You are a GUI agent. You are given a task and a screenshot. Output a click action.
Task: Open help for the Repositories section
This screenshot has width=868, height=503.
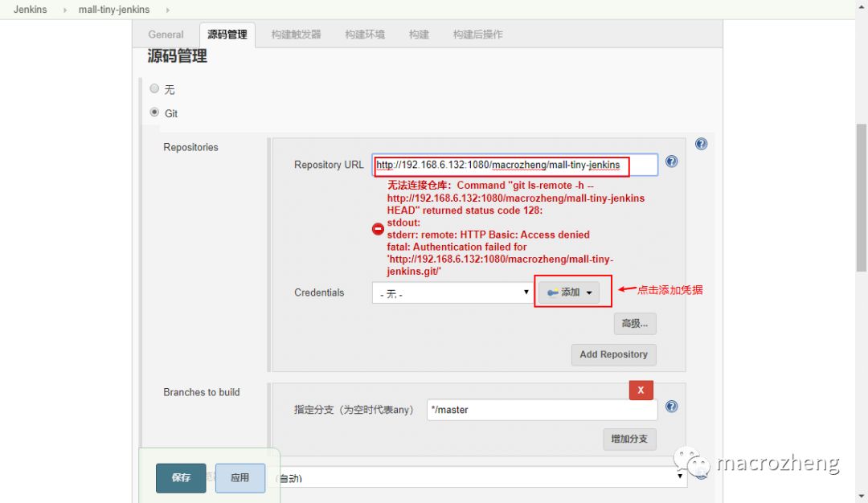coord(701,144)
